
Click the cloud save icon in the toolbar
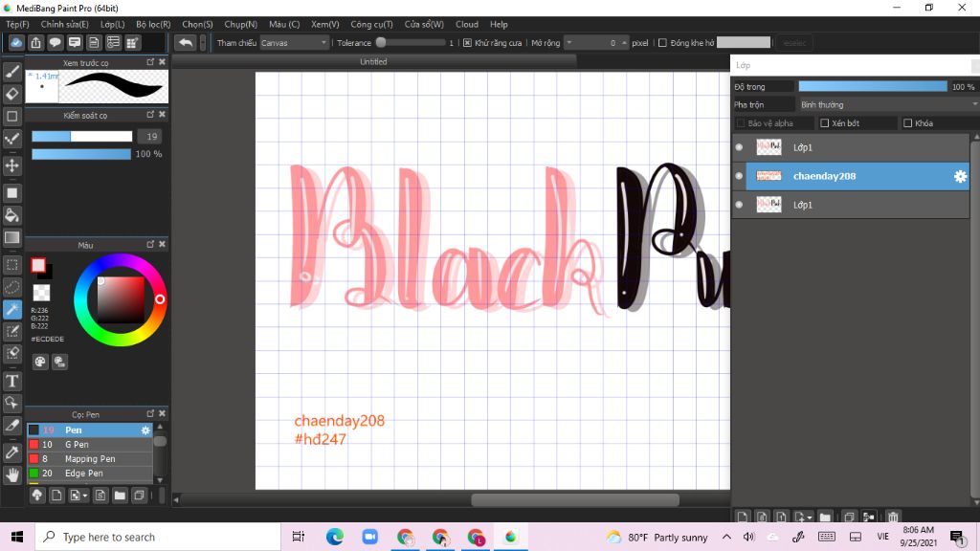coord(16,42)
